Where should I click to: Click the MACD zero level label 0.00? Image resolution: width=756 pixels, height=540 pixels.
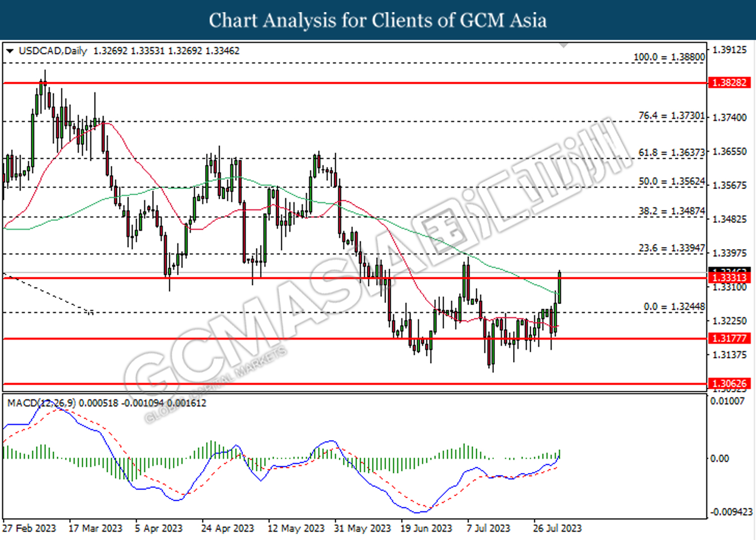[x=719, y=458]
